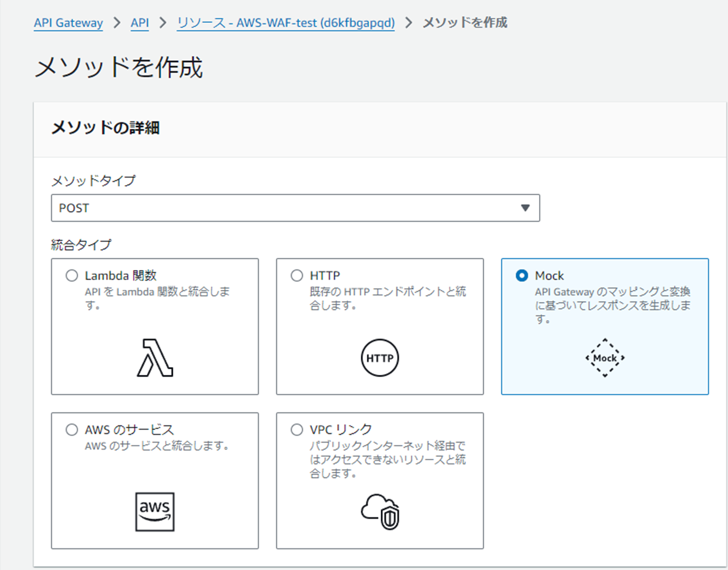Select the Lambda 関数 radio button

[72, 276]
